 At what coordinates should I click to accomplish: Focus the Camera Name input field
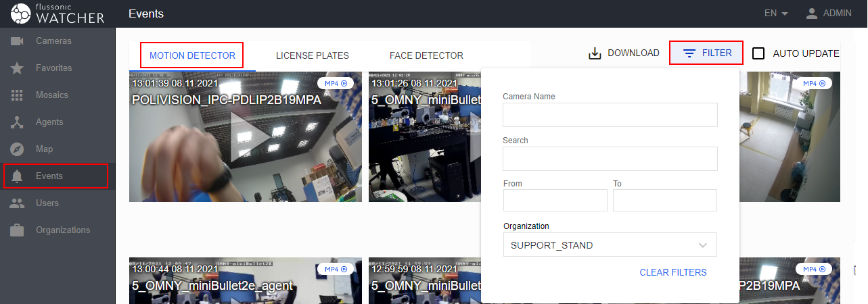610,115
